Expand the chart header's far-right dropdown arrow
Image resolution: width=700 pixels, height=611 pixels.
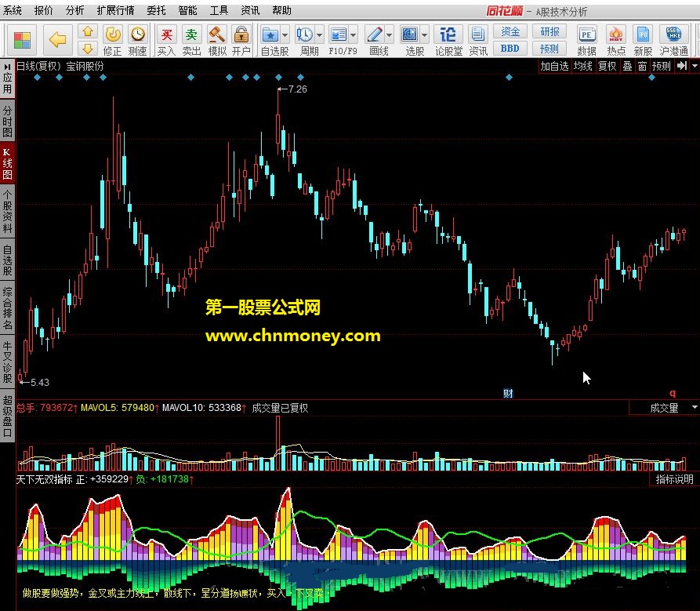point(695,66)
